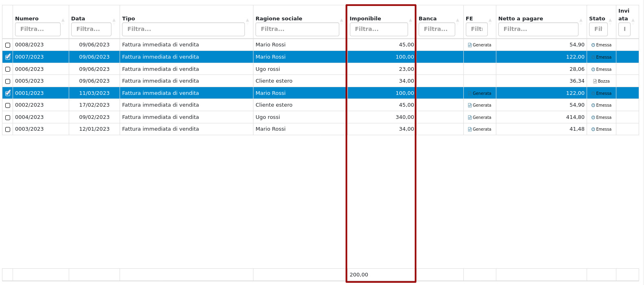Click the Ragione sociale column header
The width and height of the screenshot is (644, 285).
tap(279, 19)
